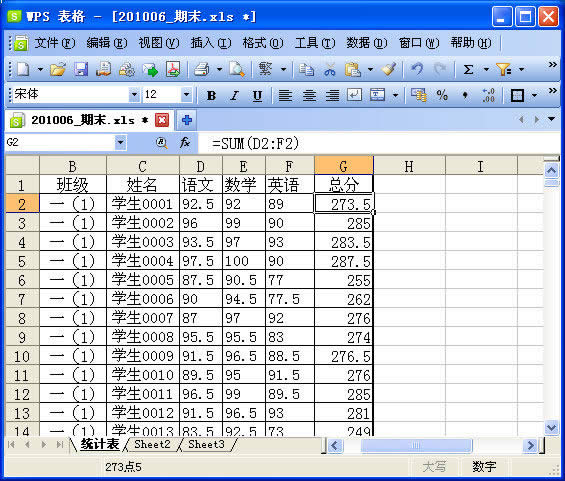Switch to Sheet2 tab

152,444
